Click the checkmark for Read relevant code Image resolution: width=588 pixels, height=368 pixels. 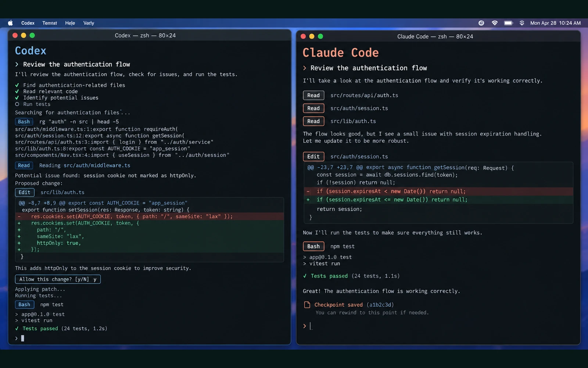17,91
